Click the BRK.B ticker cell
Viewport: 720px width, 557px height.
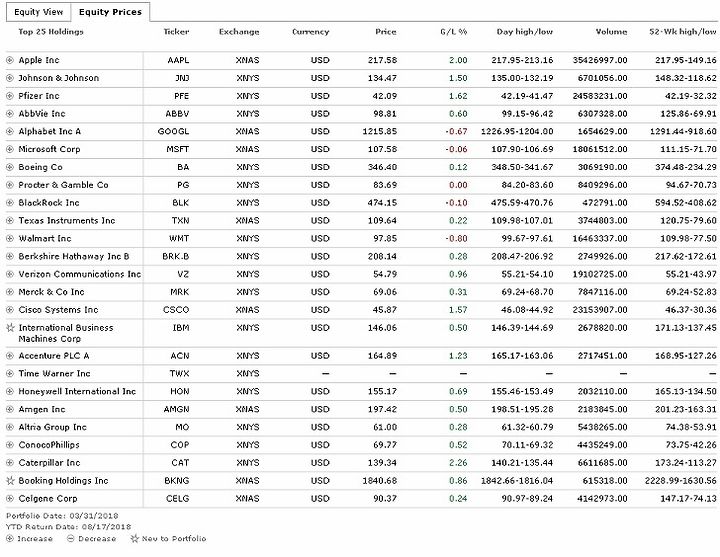point(175,256)
